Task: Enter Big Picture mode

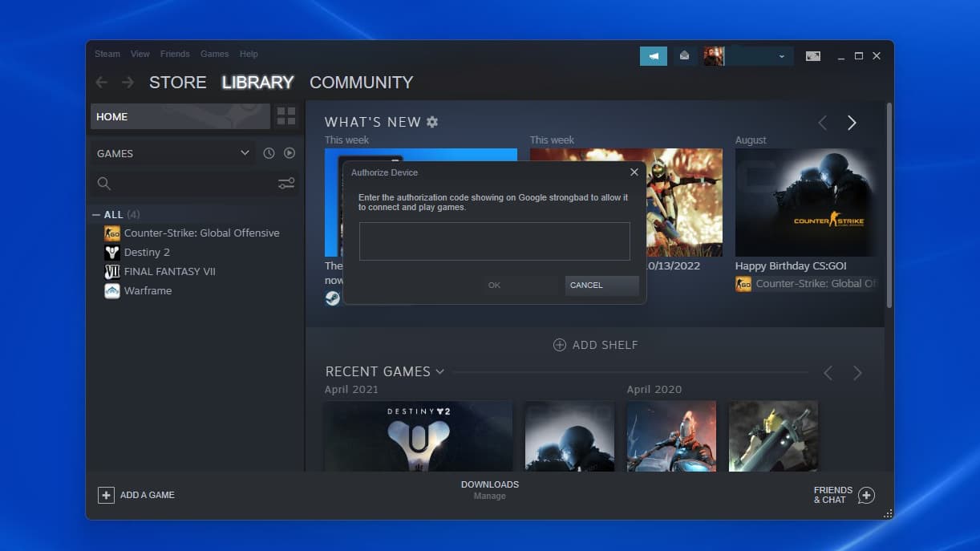Action: pos(812,55)
